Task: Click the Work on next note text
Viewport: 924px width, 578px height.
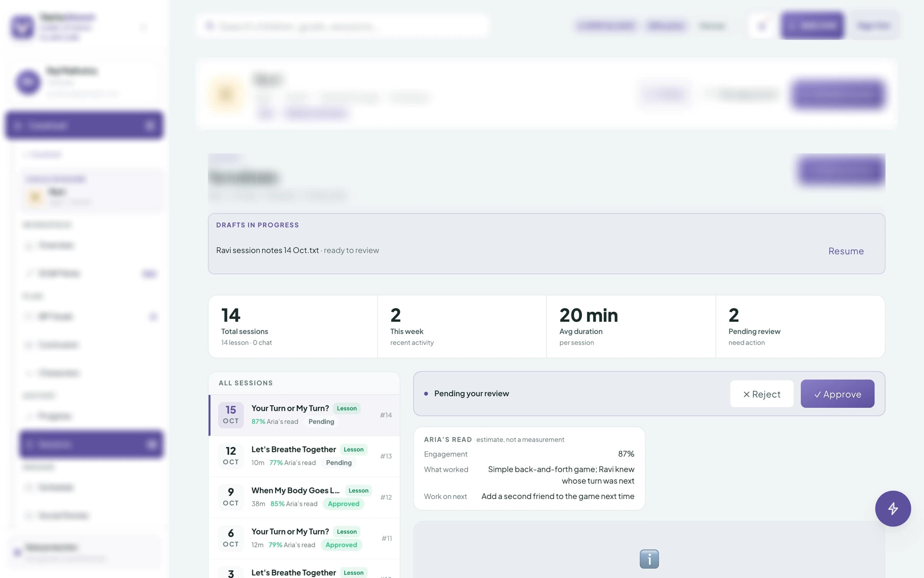Action: click(x=557, y=496)
